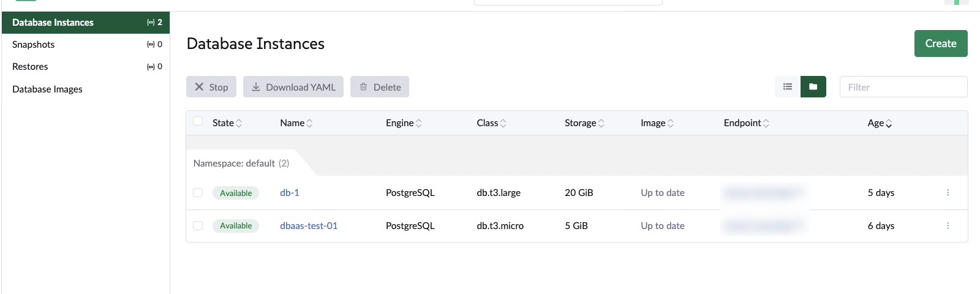Screen dimensions: 980x294
Task: Sort table by Name column
Action: coord(296,123)
